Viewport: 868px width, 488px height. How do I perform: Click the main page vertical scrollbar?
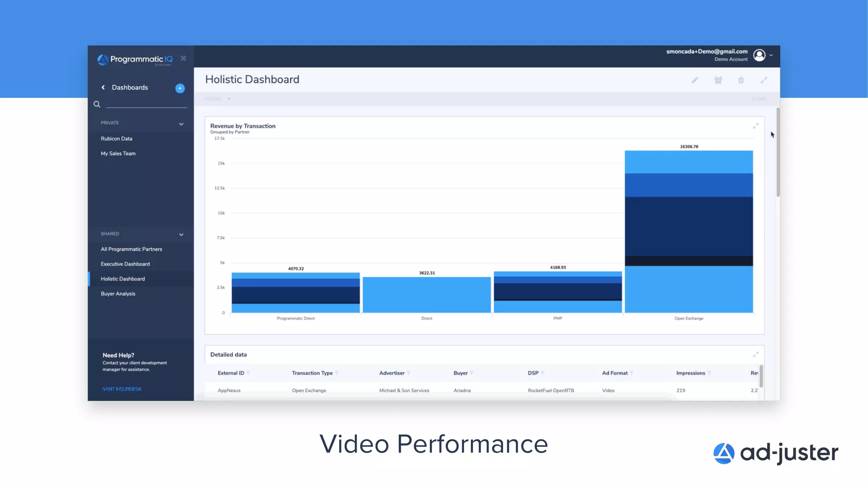[778, 152]
